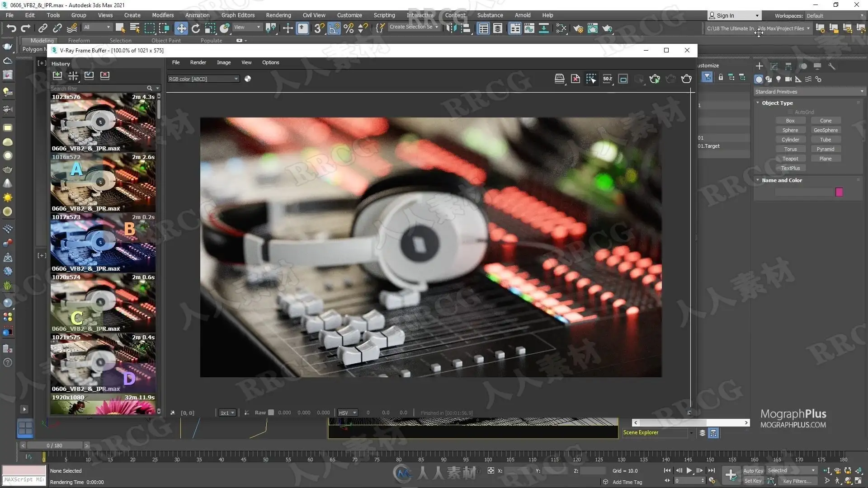Load the selected history image into the VFB
The width and height of the screenshot is (868, 488).
point(89,75)
